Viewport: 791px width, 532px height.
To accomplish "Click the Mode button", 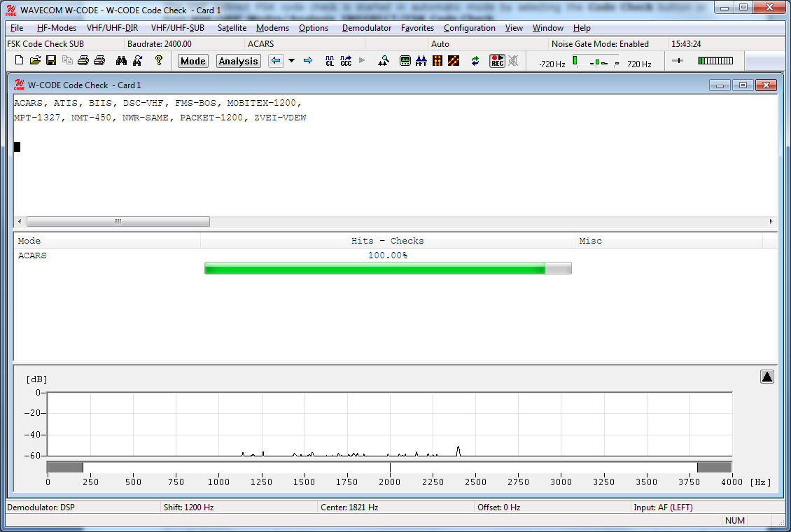I will (x=192, y=61).
